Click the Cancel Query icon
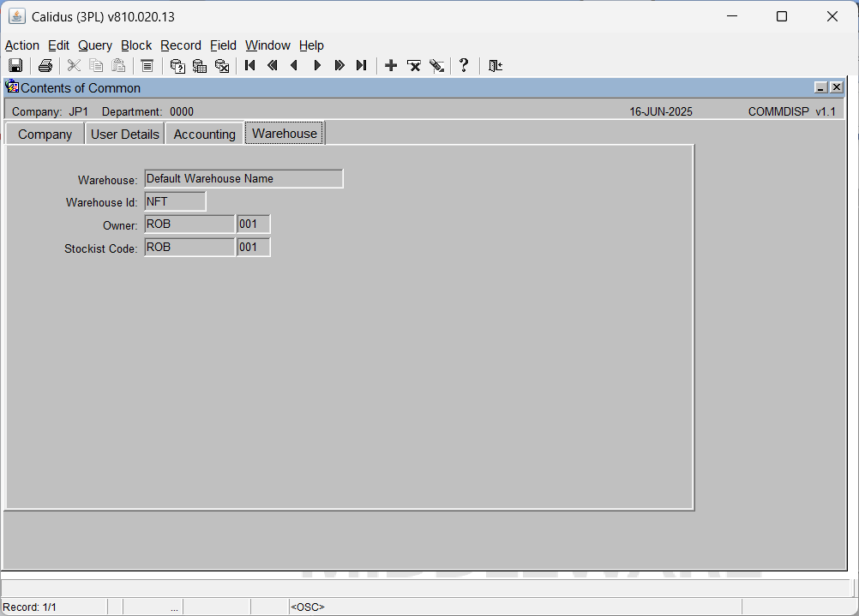Image resolution: width=859 pixels, height=616 pixels. coord(222,66)
